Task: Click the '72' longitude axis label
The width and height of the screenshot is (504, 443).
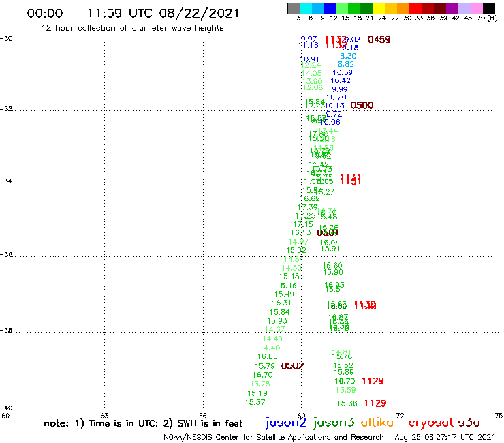Action: (x=400, y=416)
